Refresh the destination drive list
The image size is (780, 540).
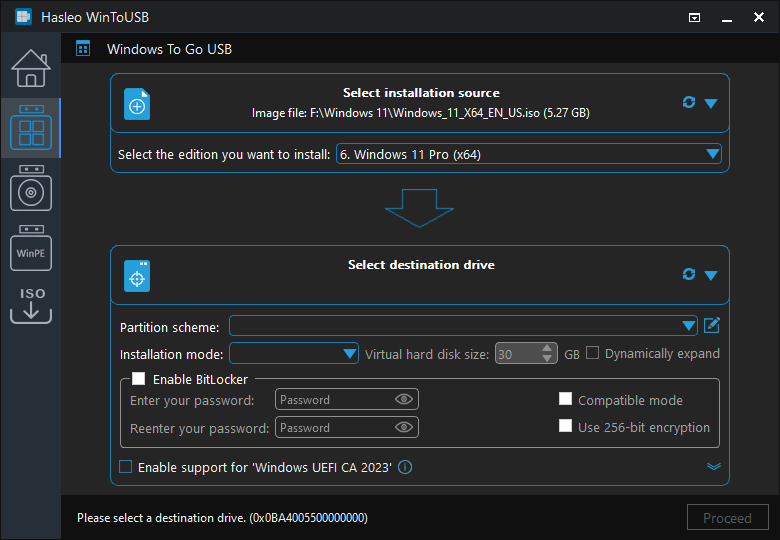click(689, 274)
